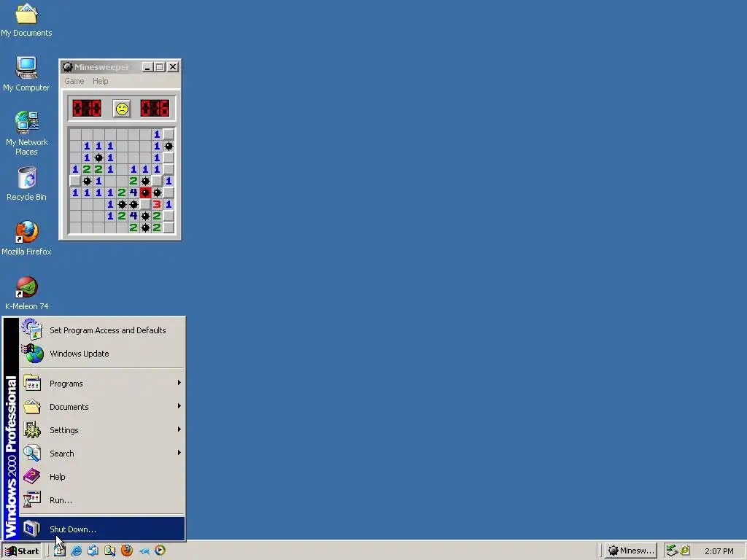Expand the Settings submenu arrow
The width and height of the screenshot is (747, 560).
click(179, 429)
